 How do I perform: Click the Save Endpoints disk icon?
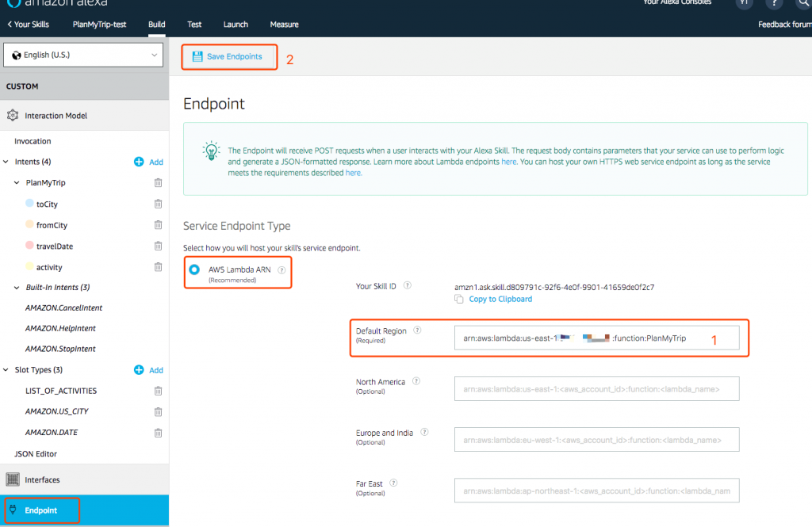point(197,56)
